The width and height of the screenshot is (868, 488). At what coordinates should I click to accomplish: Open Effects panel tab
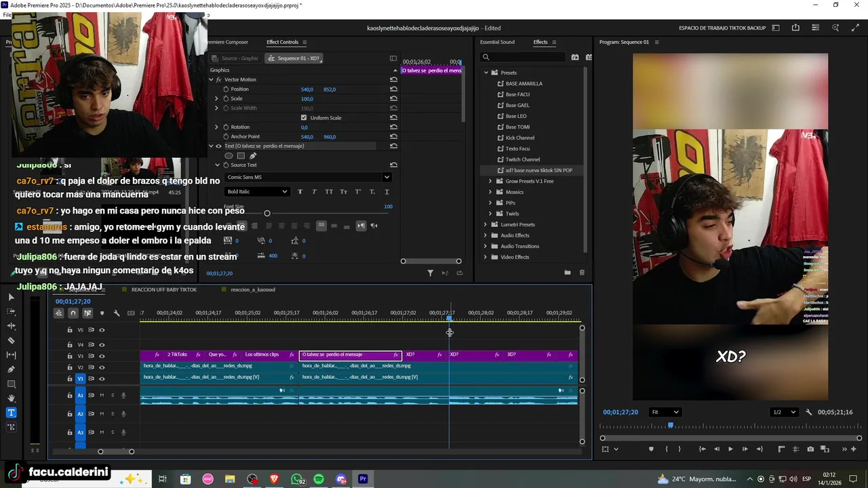pyautogui.click(x=540, y=42)
